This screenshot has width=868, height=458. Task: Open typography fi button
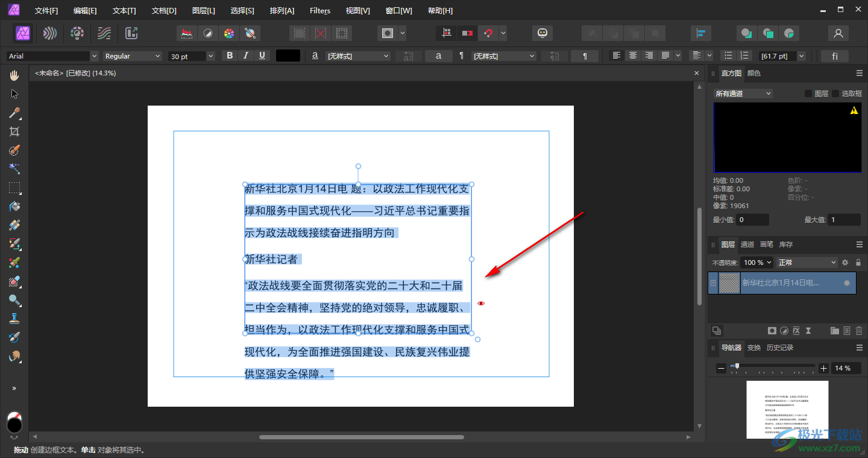point(835,56)
